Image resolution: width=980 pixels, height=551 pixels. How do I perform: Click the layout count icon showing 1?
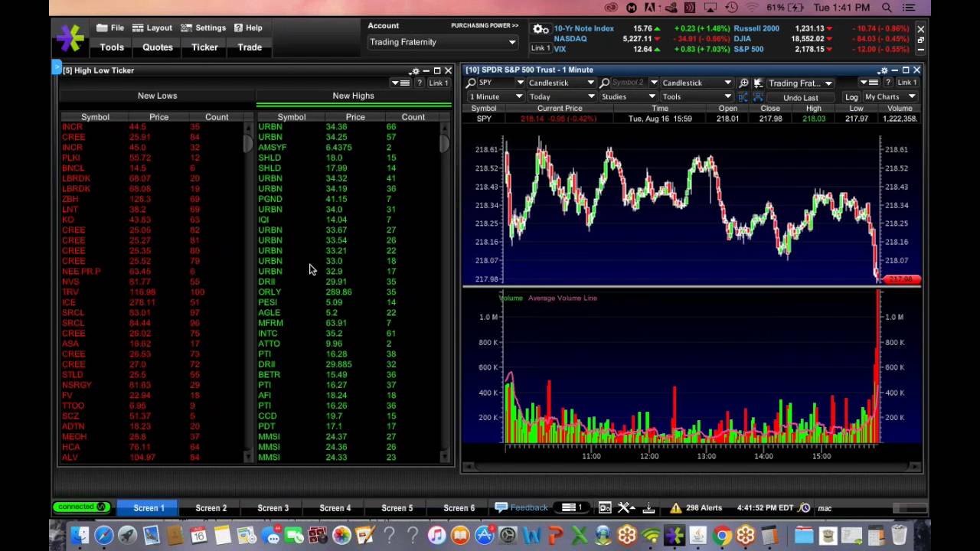(572, 507)
